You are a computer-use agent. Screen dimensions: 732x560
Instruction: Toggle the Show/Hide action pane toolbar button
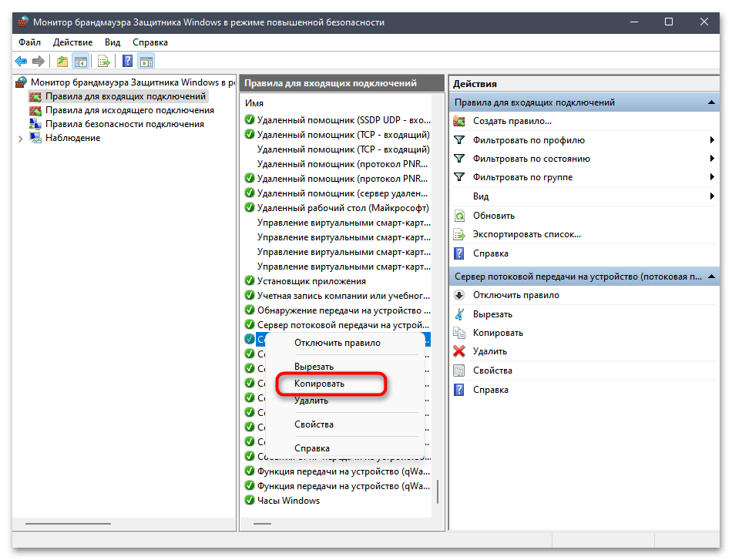(x=146, y=62)
